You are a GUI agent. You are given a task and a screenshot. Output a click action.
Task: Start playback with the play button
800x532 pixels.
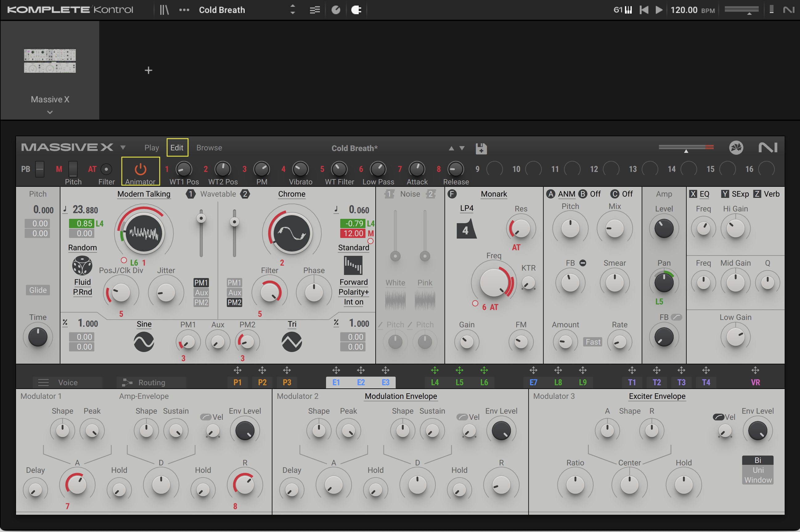pyautogui.click(x=659, y=10)
